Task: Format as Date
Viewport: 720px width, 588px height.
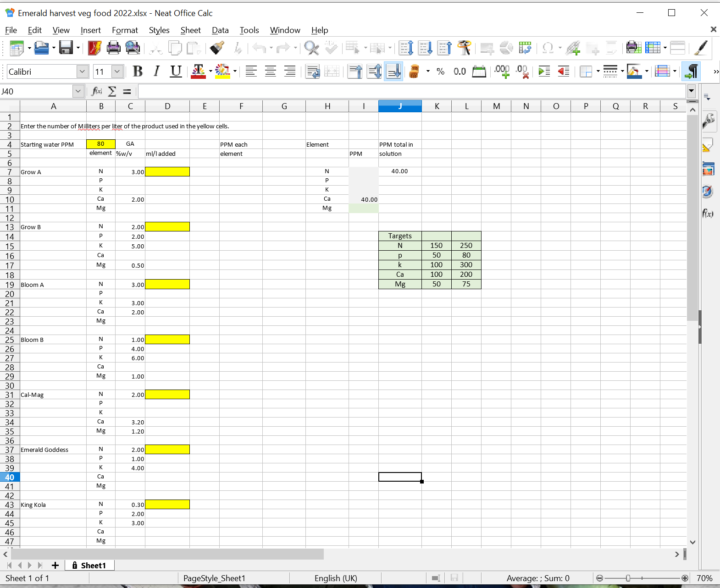Action: [x=479, y=71]
